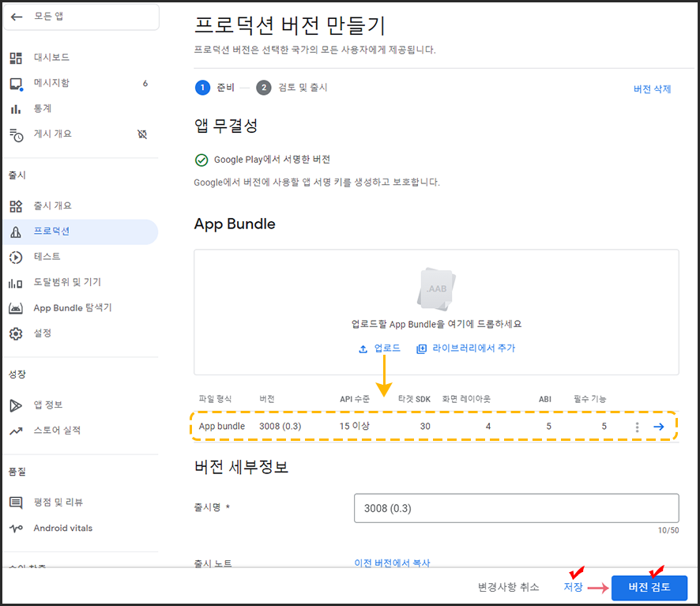
Task: Open 출시 개요 menu item
Action: tap(52, 206)
